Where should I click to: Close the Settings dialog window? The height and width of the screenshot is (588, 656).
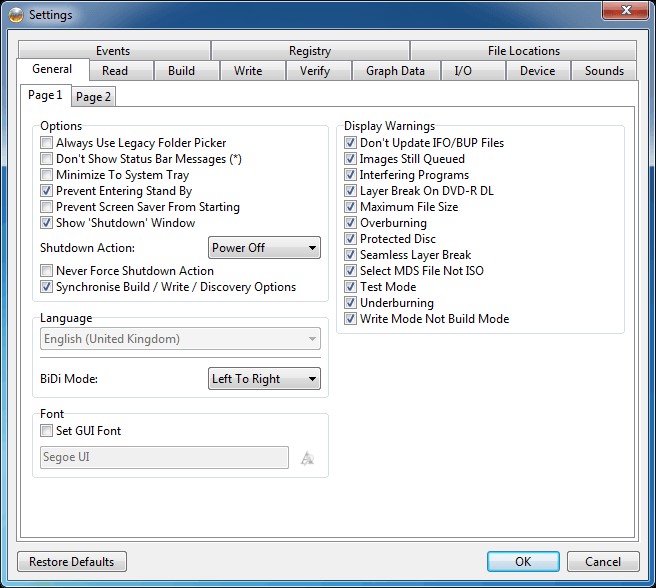click(626, 13)
